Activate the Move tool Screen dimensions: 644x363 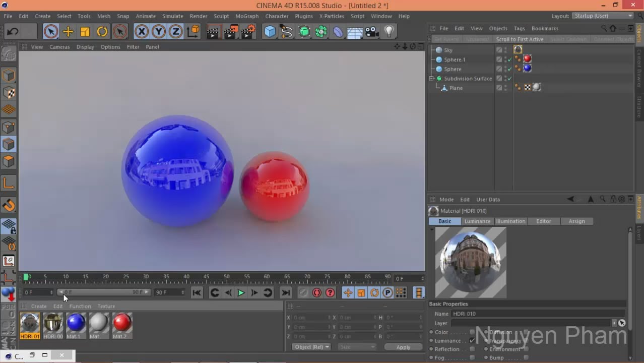(68, 32)
